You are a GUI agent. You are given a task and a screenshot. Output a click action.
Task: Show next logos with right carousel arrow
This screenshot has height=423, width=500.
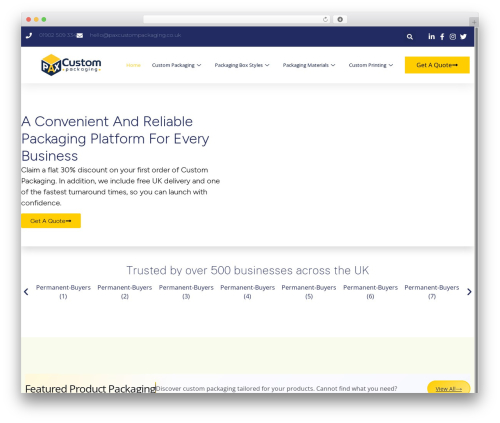[469, 292]
